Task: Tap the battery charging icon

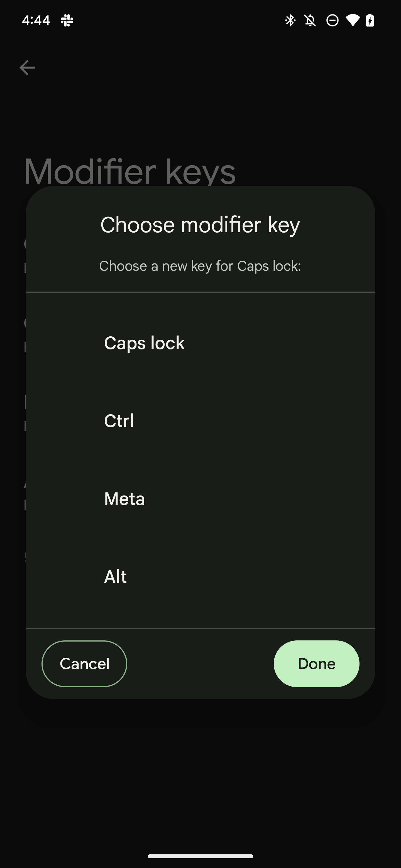Action: click(370, 21)
